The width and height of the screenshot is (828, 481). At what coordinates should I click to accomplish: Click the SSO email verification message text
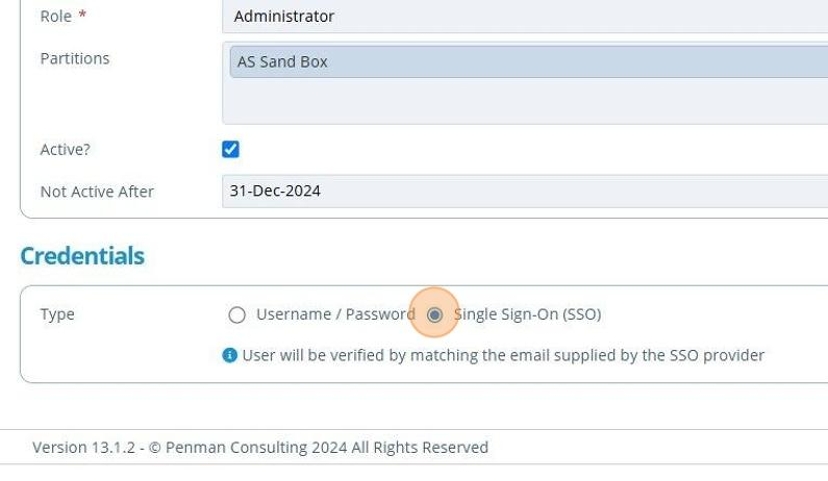pyautogui.click(x=503, y=355)
